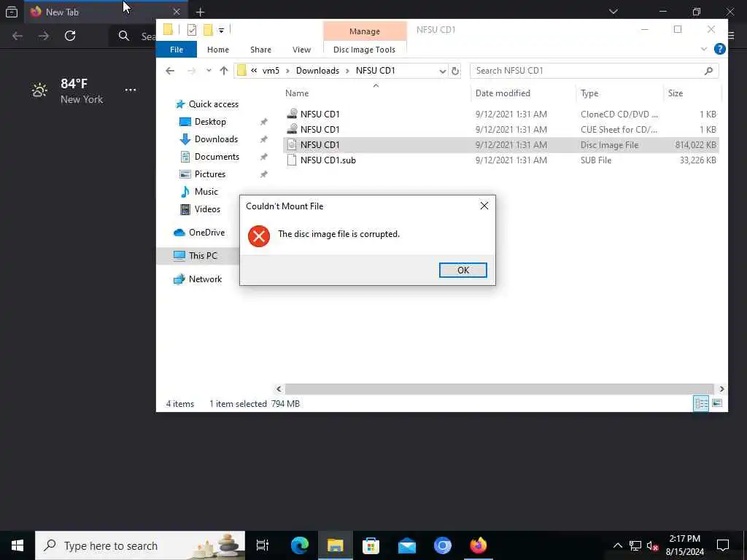Screen dimensions: 747x560
Task: Select the Manage contextual tab
Action: pyautogui.click(x=365, y=31)
